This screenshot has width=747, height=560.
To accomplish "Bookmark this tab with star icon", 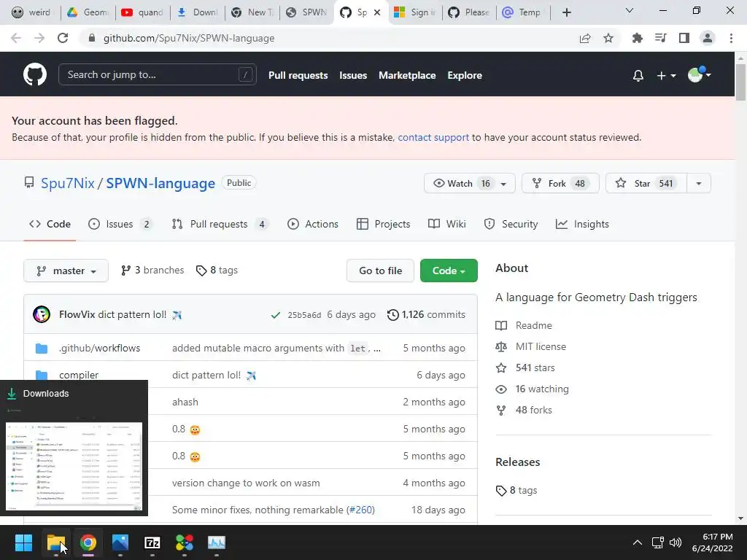I will 608,38.
